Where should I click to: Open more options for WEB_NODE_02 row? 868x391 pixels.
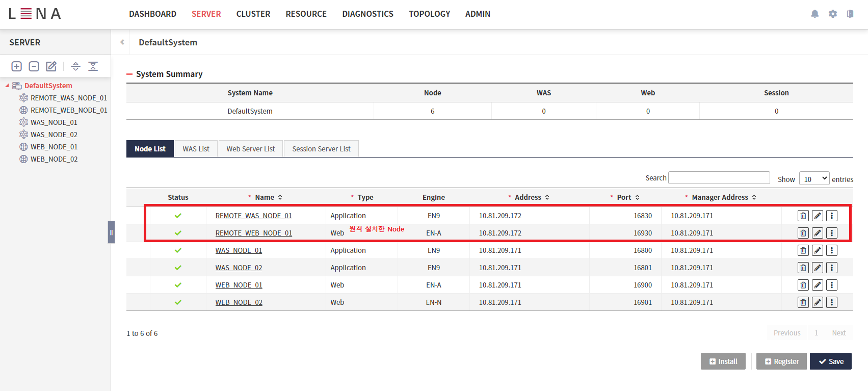pyautogui.click(x=831, y=302)
